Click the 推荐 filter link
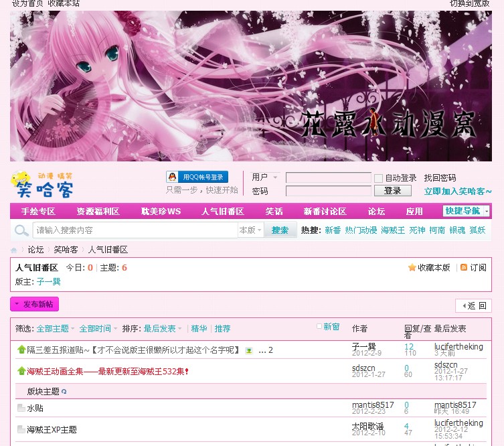Image resolution: width=504 pixels, height=446 pixels. coord(222,329)
